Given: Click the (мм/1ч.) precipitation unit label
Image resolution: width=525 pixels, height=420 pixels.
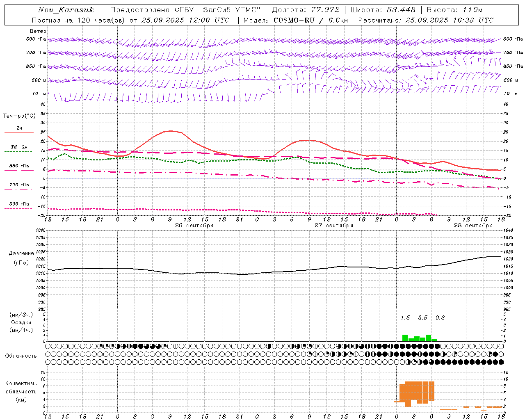Looking at the screenshot, I should coord(21,330).
